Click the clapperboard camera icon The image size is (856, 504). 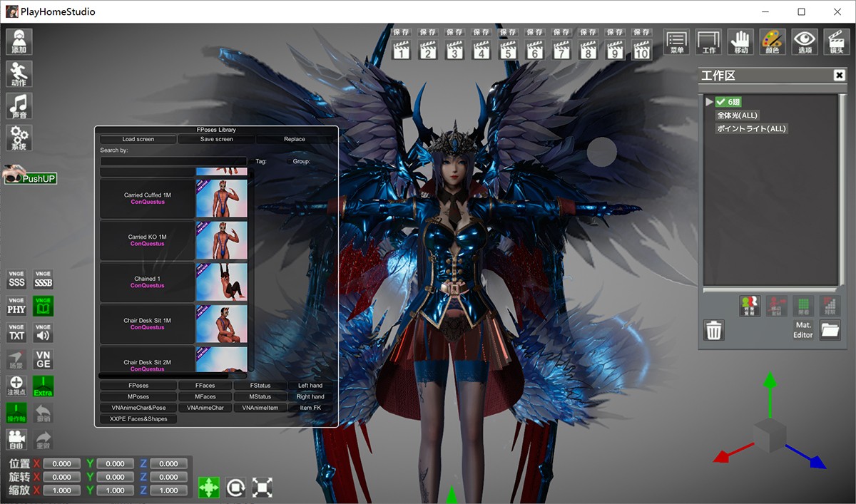[x=837, y=42]
